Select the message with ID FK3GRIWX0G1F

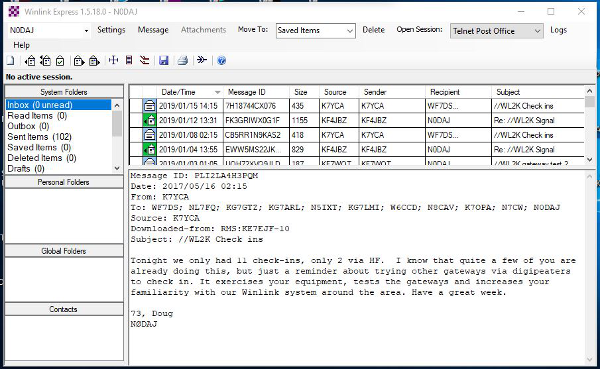pyautogui.click(x=253, y=120)
